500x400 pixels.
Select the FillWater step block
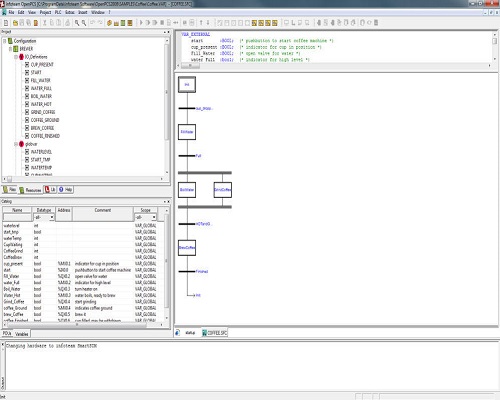187,132
